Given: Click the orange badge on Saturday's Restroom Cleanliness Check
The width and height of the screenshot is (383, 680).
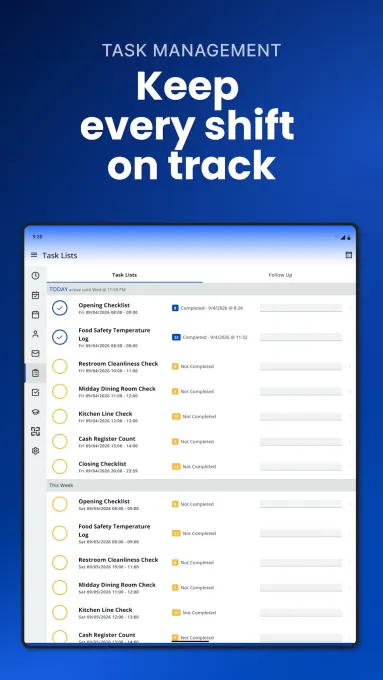Looking at the screenshot, I should 175,562.
